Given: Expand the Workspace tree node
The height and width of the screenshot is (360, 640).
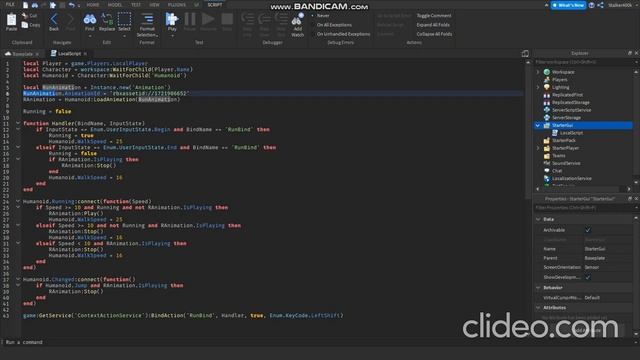Looking at the screenshot, I should [x=538, y=72].
